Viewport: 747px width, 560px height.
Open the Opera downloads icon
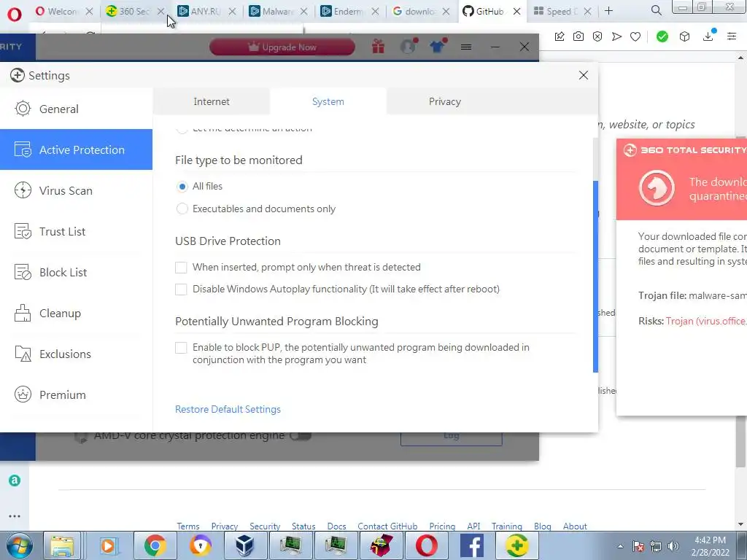pyautogui.click(x=708, y=36)
